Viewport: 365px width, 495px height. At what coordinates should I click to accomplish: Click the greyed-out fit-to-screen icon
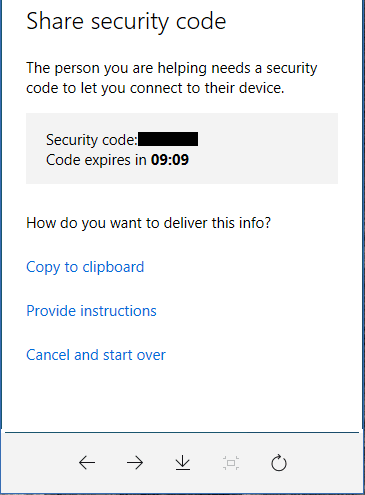point(231,463)
